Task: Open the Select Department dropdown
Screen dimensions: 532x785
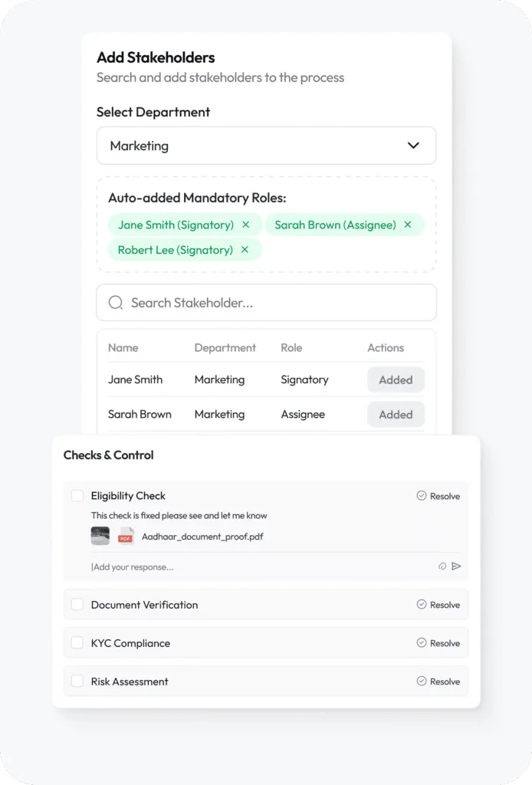Action: [266, 146]
